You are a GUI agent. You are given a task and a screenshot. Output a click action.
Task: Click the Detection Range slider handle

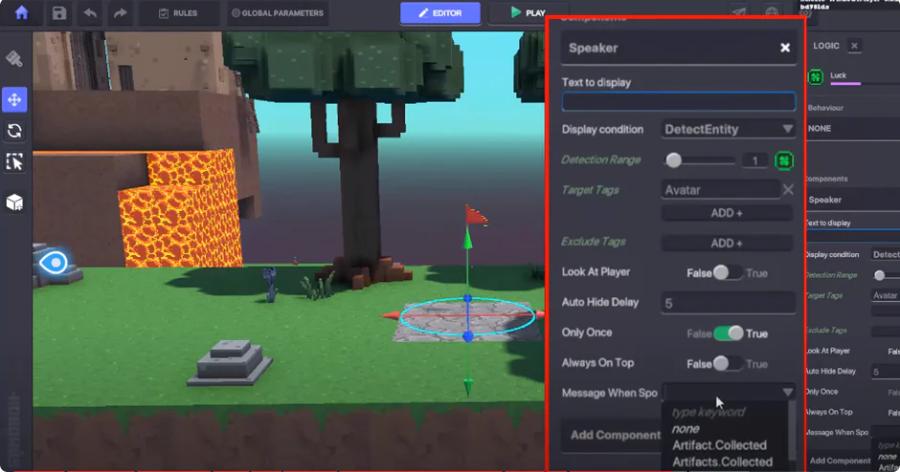pyautogui.click(x=674, y=160)
